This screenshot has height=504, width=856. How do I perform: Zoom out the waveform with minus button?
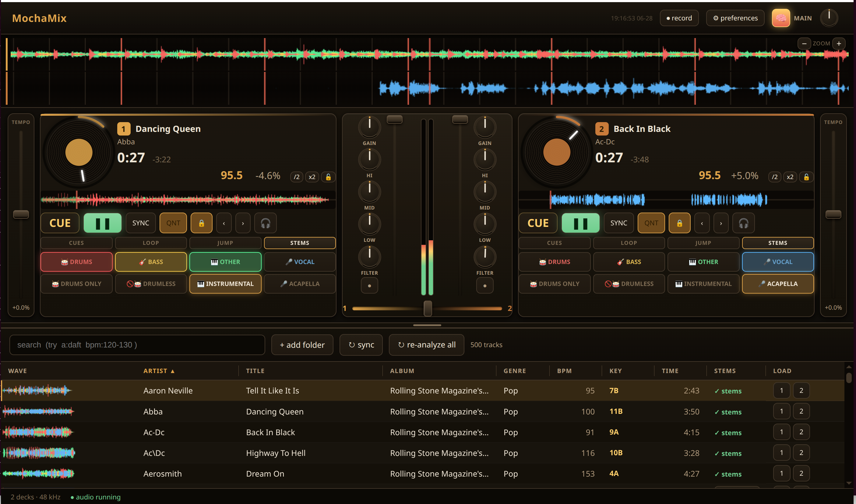[x=804, y=44]
